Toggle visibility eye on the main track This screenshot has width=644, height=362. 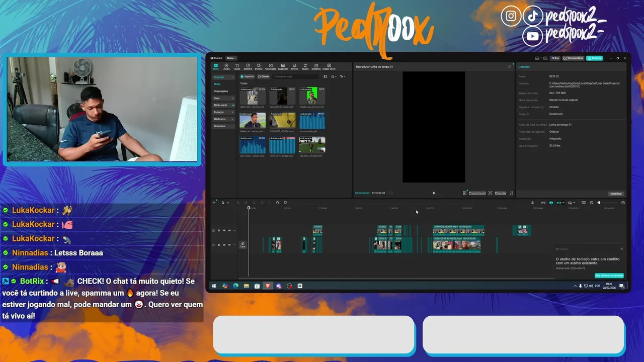[x=224, y=245]
